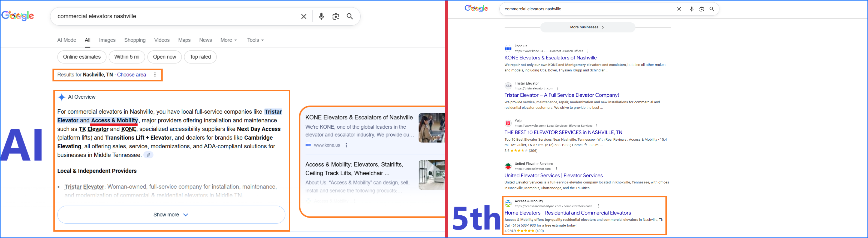Screen dimensions: 868x238
Task: Click microphone icon in right search bar
Action: point(691,9)
